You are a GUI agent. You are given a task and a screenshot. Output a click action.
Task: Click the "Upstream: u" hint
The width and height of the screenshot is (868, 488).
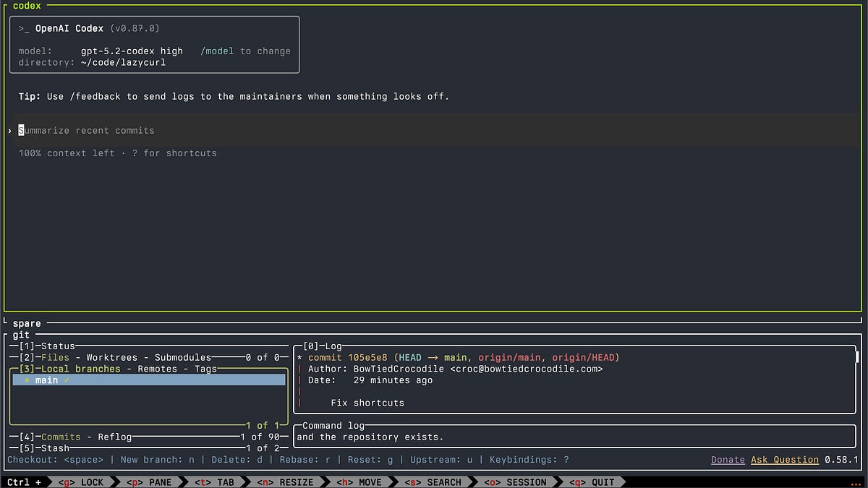pos(441,459)
